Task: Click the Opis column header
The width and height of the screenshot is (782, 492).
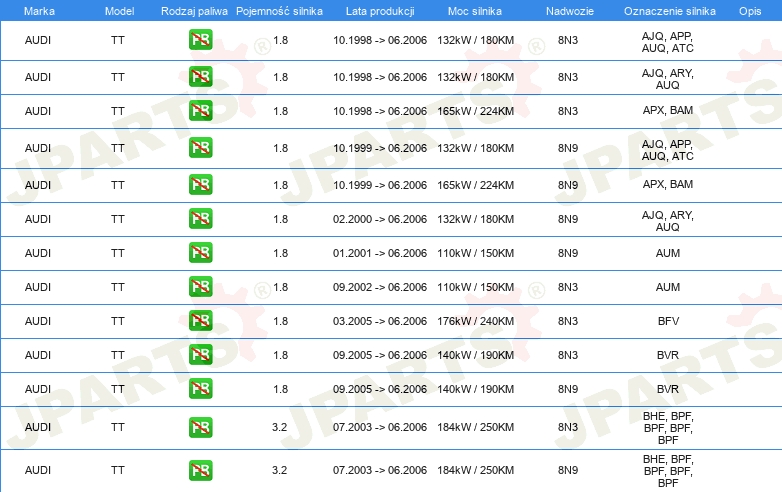Action: pyautogui.click(x=750, y=11)
